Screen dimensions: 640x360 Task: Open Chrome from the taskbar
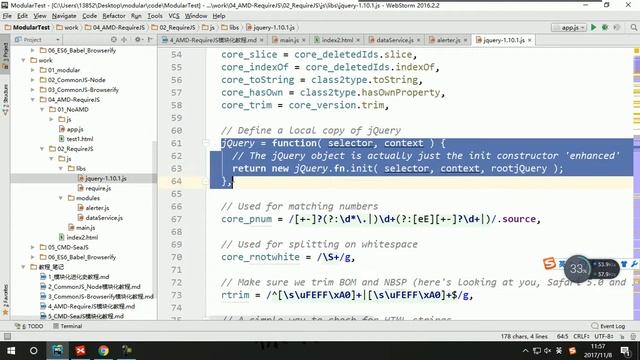103,351
